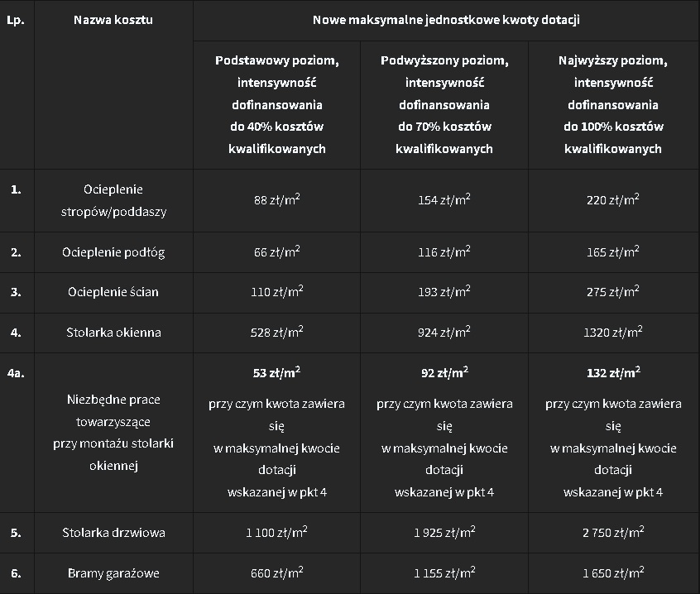The height and width of the screenshot is (594, 700).
Task: Select the 'Lp.' header cell
Action: pyautogui.click(x=16, y=20)
